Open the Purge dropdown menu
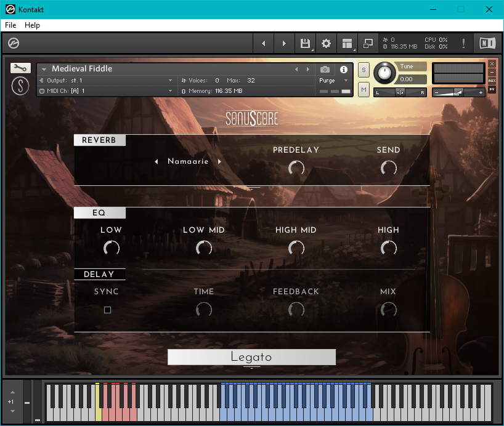The height and width of the screenshot is (426, 504). click(x=333, y=81)
